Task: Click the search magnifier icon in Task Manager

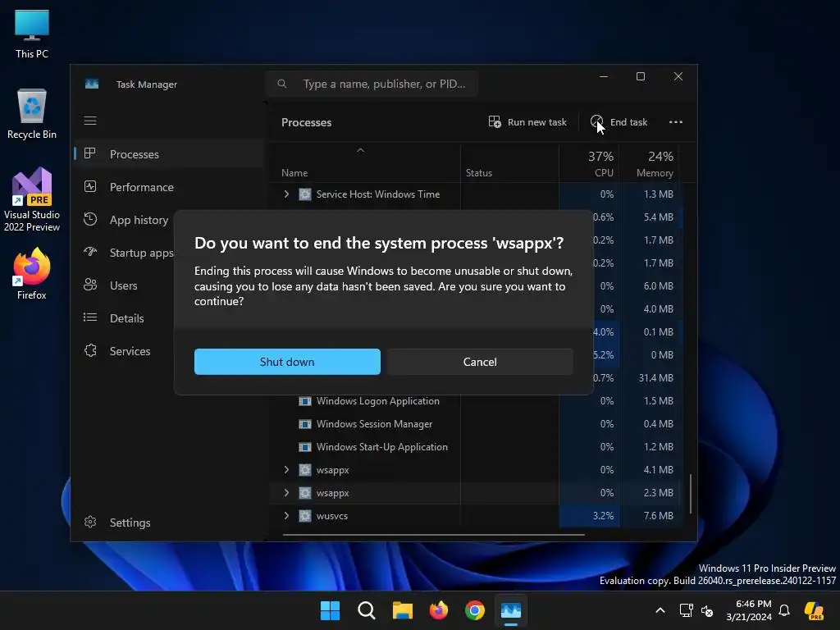Action: pyautogui.click(x=282, y=84)
